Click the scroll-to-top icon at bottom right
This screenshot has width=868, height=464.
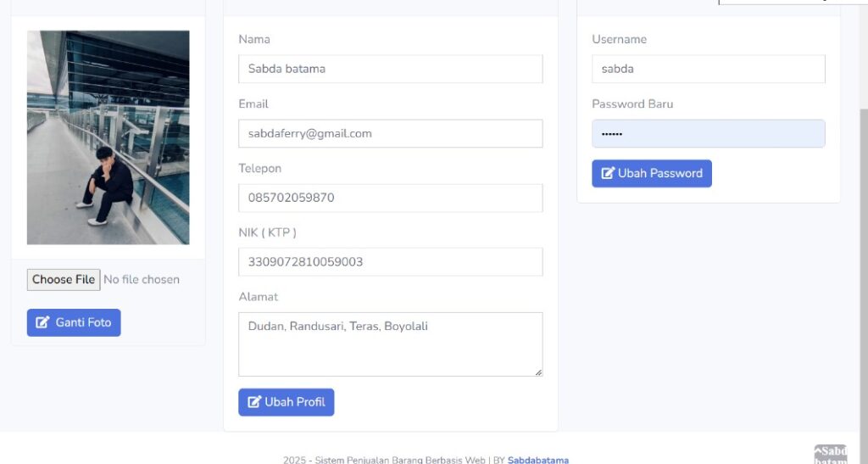(831, 454)
